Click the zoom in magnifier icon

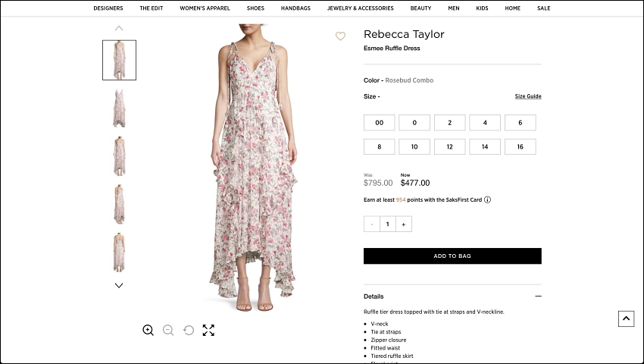coord(148,331)
